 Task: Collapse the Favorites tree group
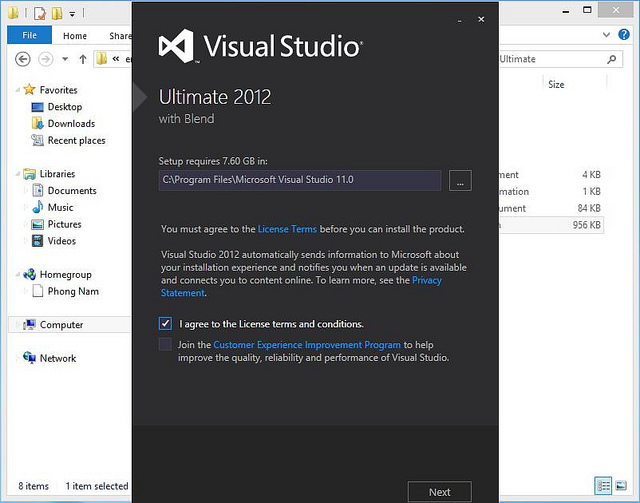pyautogui.click(x=18, y=90)
